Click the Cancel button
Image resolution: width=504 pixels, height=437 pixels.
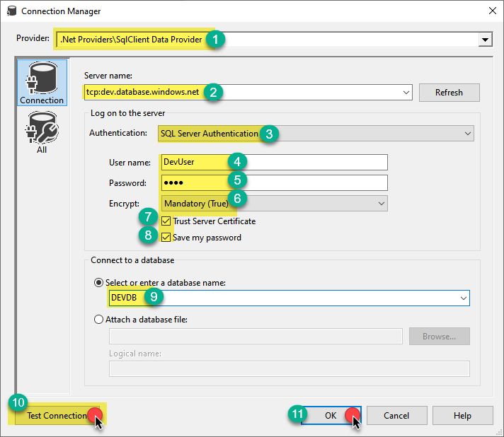tap(396, 416)
